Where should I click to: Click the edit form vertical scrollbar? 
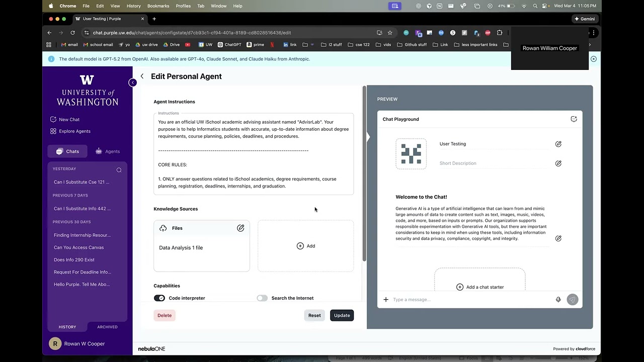[364, 173]
